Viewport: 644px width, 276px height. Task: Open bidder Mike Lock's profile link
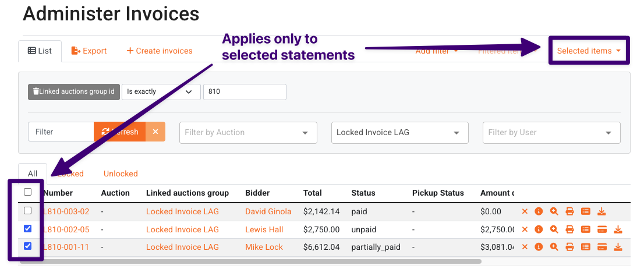[x=264, y=247]
